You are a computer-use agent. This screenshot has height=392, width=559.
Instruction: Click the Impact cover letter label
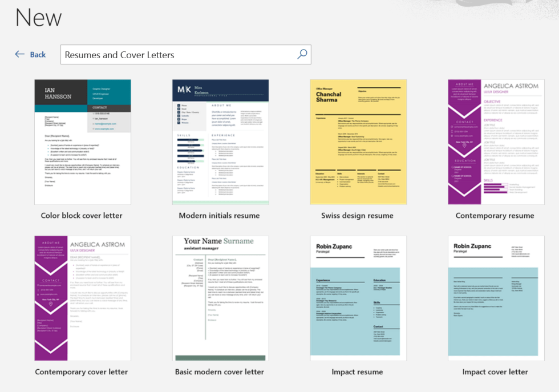[x=495, y=371]
